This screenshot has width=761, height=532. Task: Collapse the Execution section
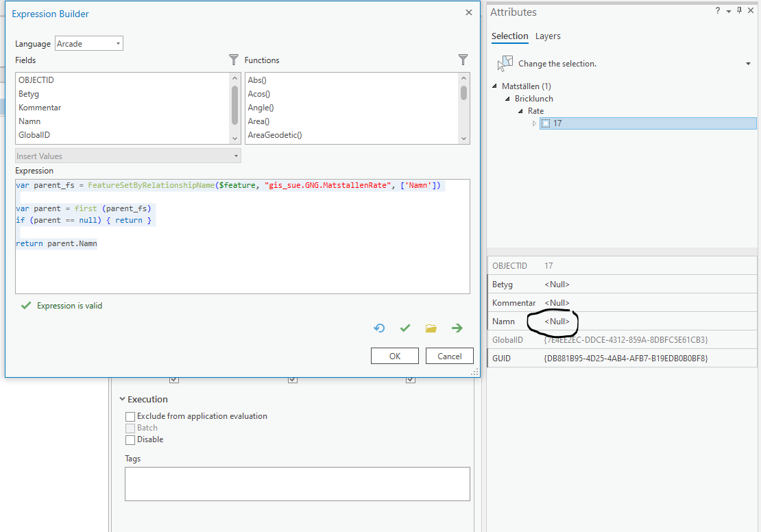tap(121, 399)
